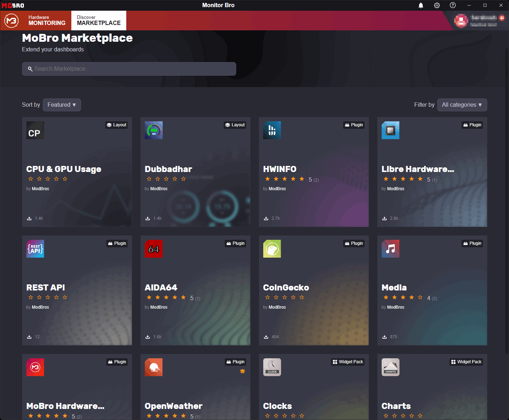Open the MoBro Hardware plugin title
This screenshot has height=420, width=509.
coord(65,406)
